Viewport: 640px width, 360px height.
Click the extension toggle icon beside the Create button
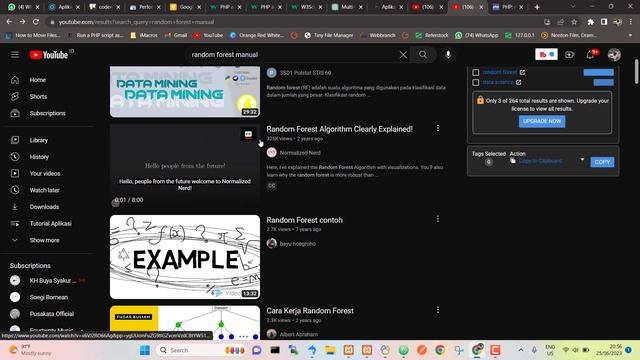click(546, 54)
